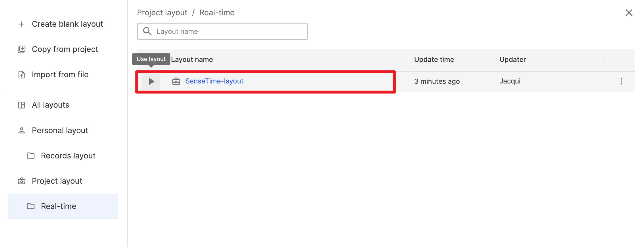Select Personal layout in the sidebar
The width and height of the screenshot is (644, 247).
60,130
